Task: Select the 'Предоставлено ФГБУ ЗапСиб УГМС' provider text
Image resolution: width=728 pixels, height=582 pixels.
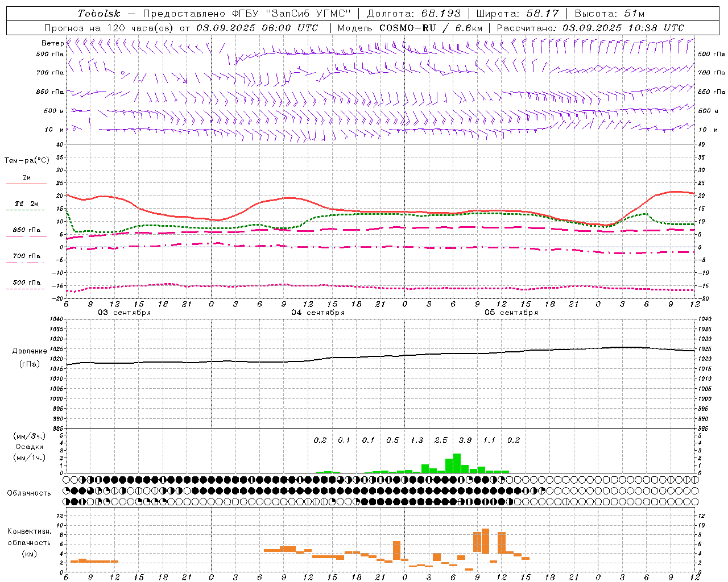Action: tap(247, 14)
